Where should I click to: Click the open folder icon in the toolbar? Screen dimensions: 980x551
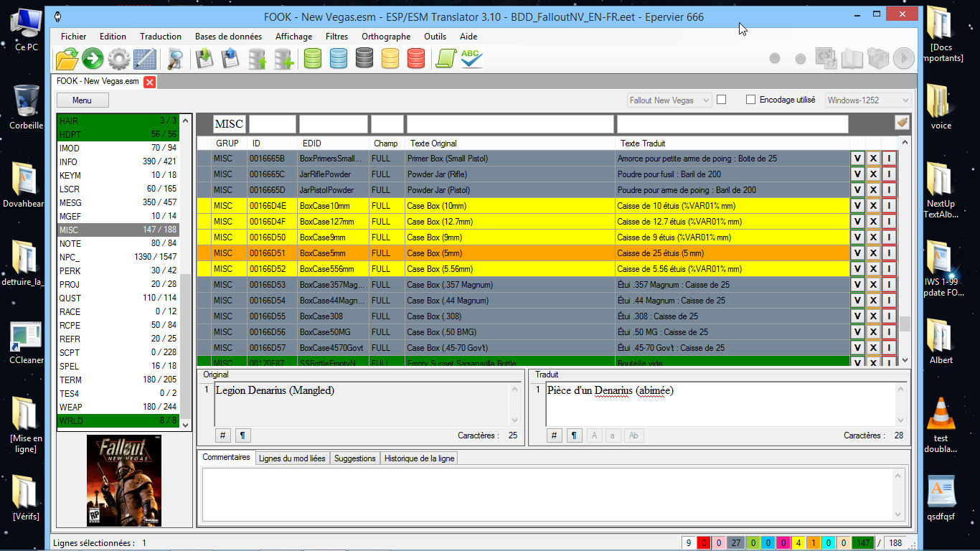(67, 59)
